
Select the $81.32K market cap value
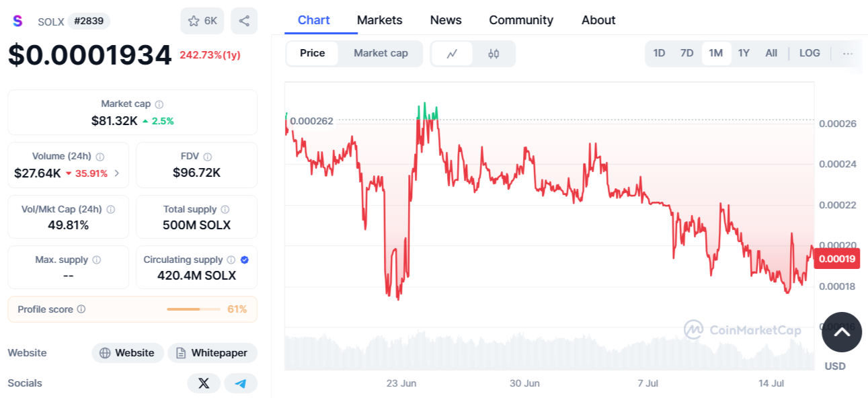(114, 121)
